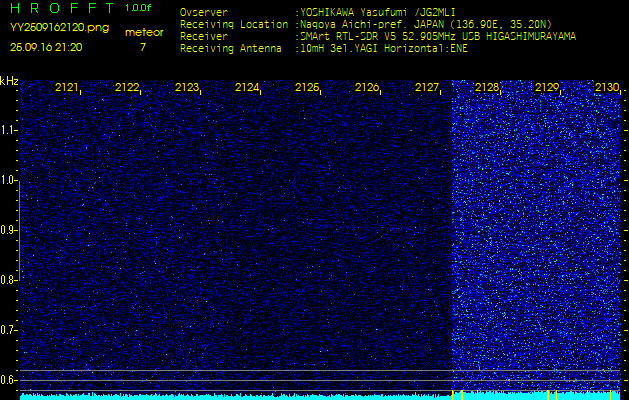Screen dimensions: 629x400
Task: Click the Receiver label
Action: (x=204, y=37)
